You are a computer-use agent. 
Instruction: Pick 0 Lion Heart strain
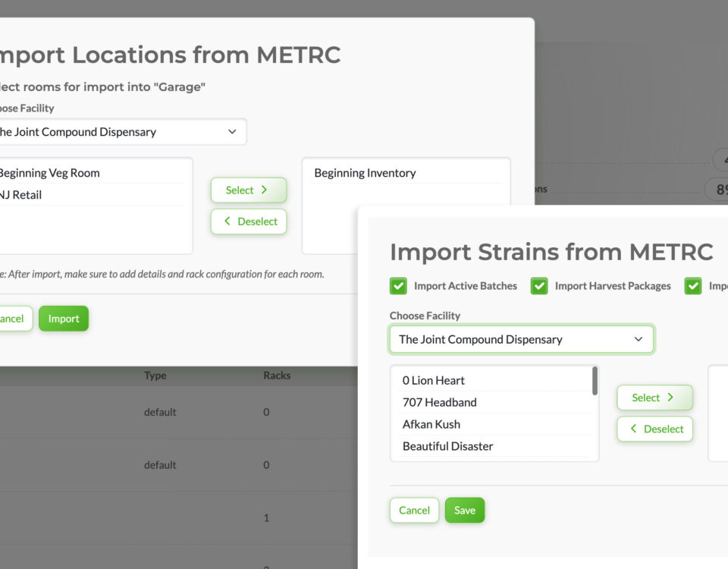pyautogui.click(x=434, y=380)
